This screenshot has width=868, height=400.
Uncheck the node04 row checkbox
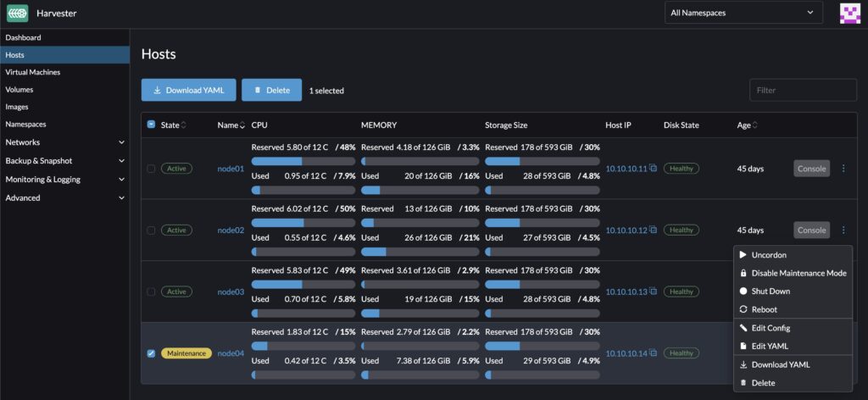tap(151, 353)
